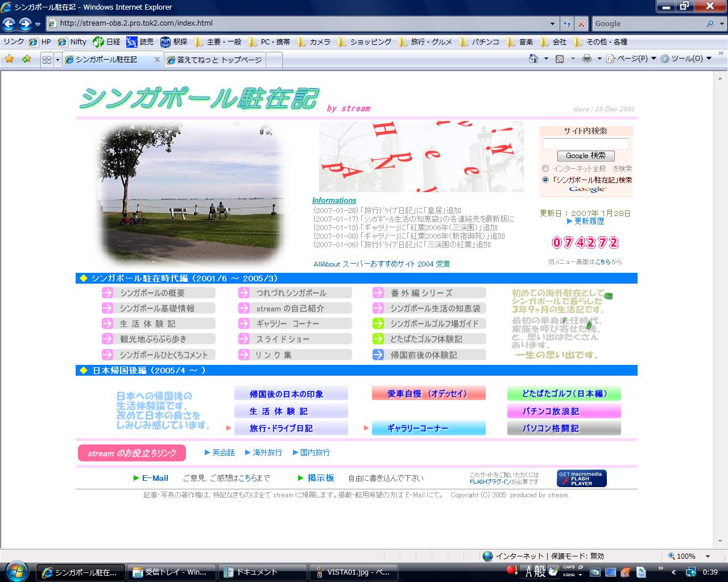The image size is (728, 582).
Task: Open Favorites Center star icon
Action: click(9, 59)
